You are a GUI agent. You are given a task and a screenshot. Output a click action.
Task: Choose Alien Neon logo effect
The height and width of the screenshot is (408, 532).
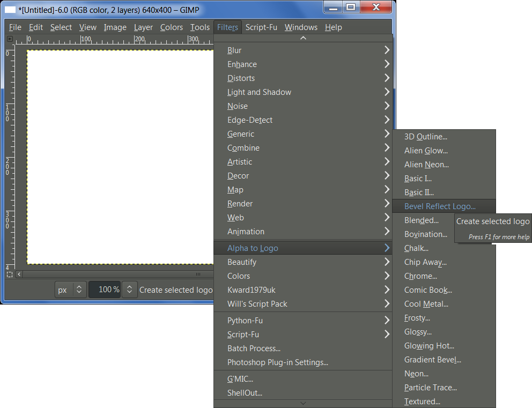(444, 164)
